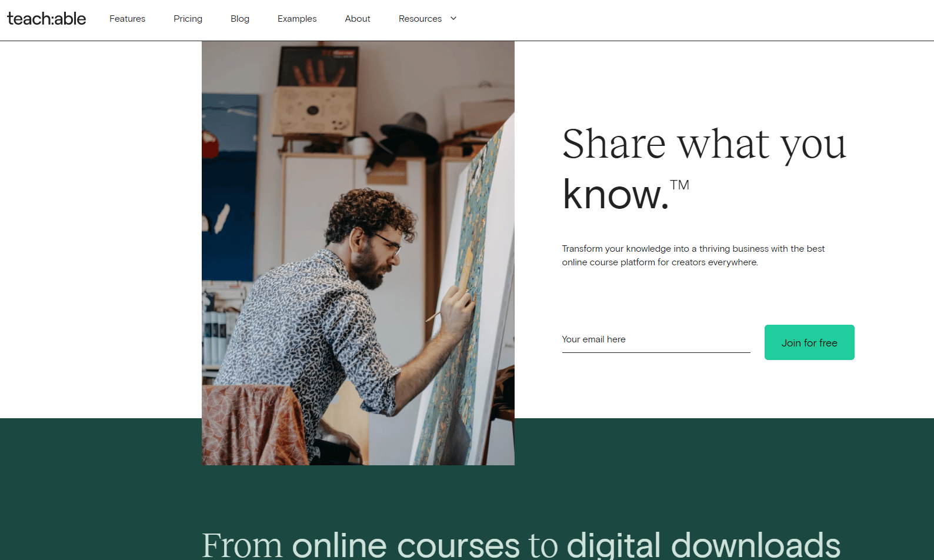Click the word 'From' in green banner
Viewport: 934px width, 560px height.
coord(242,546)
